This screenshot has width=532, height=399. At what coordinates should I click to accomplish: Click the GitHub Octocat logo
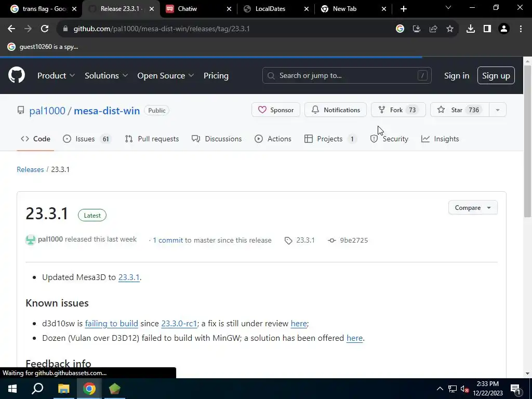click(x=17, y=75)
